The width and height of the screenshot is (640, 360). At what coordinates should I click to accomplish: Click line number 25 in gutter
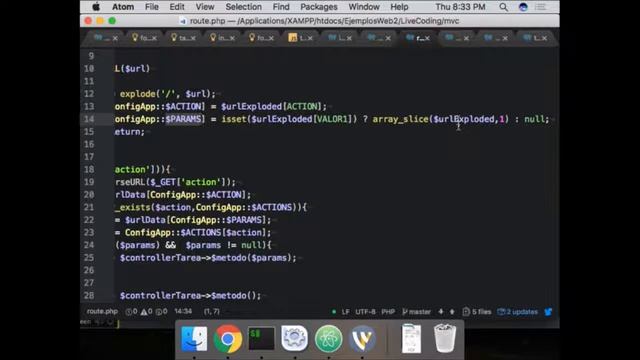point(89,258)
